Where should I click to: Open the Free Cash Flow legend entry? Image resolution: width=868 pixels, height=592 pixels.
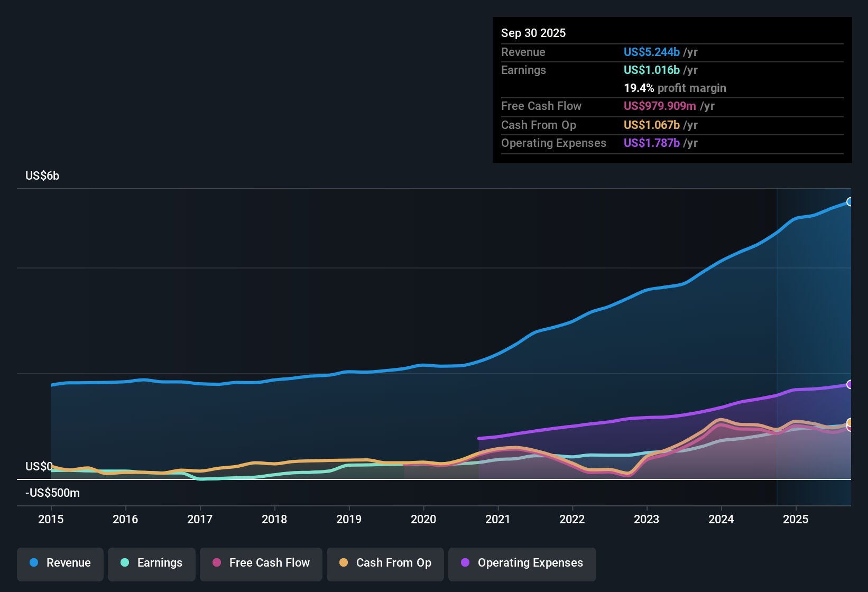(261, 563)
